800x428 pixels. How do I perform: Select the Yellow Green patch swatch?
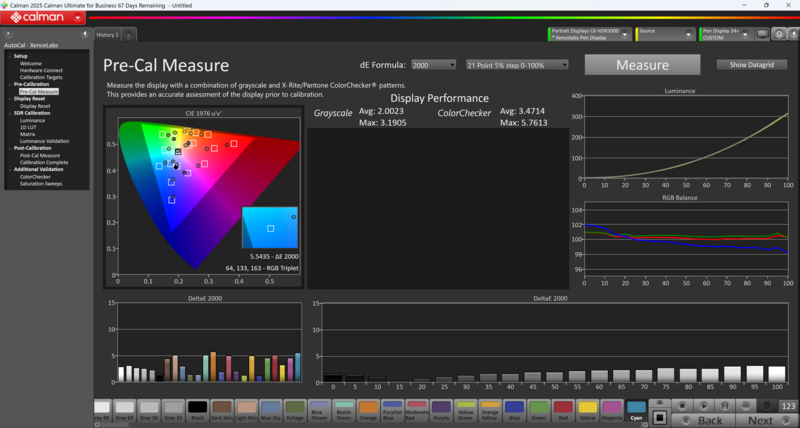click(x=465, y=411)
